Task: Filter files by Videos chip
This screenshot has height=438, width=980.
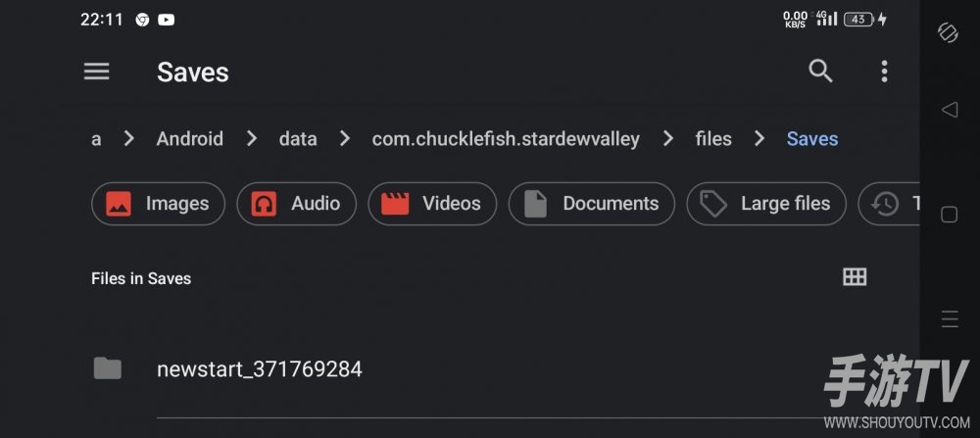Action: pyautogui.click(x=432, y=204)
